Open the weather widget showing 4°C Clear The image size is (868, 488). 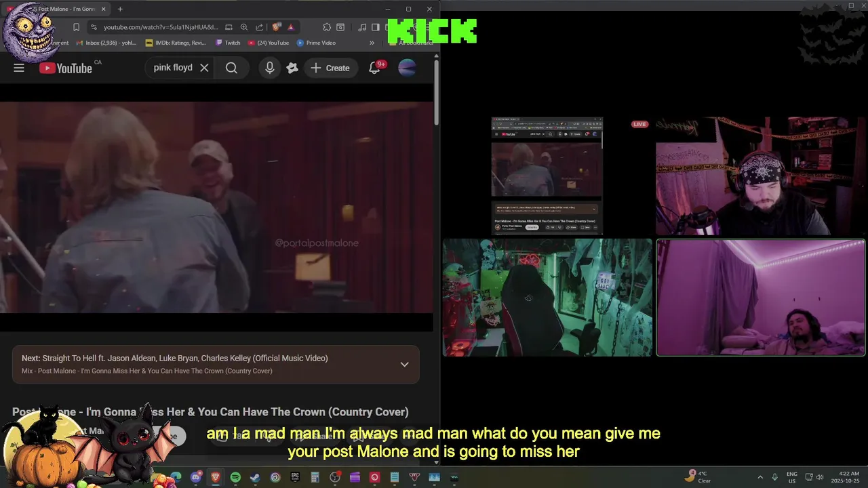[698, 476]
